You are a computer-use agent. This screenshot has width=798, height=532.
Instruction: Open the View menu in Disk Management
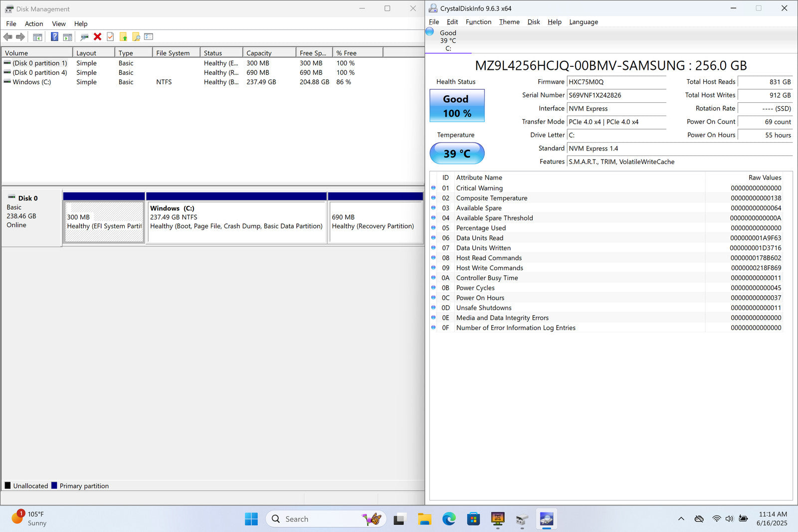click(x=59, y=23)
